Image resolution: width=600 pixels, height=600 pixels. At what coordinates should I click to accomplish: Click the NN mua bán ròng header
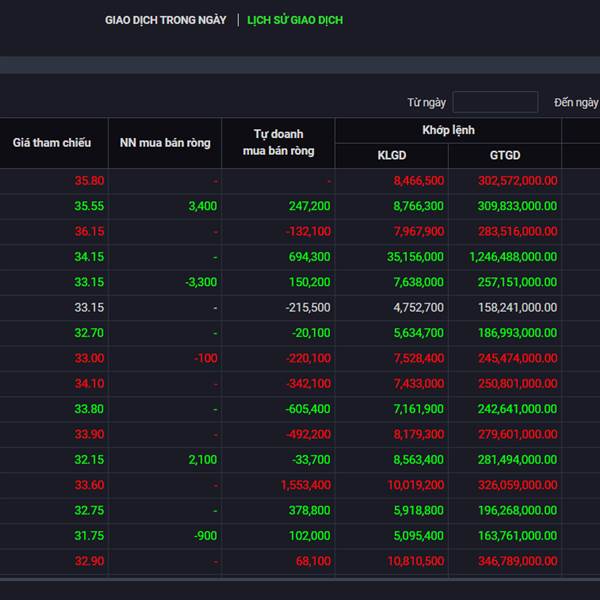tap(165, 143)
